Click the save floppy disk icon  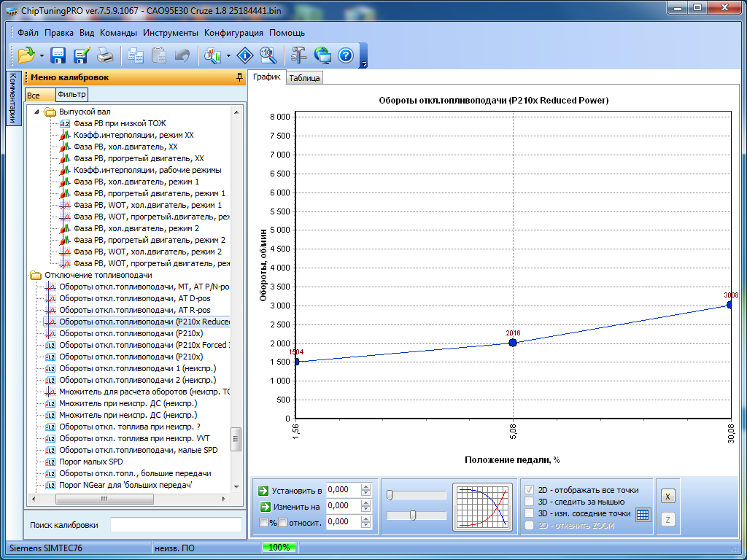(58, 55)
